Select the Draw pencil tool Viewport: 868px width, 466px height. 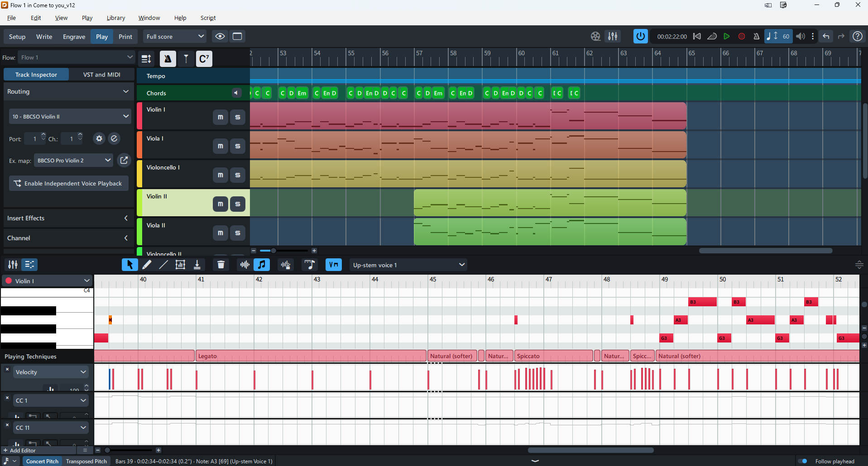click(x=147, y=265)
